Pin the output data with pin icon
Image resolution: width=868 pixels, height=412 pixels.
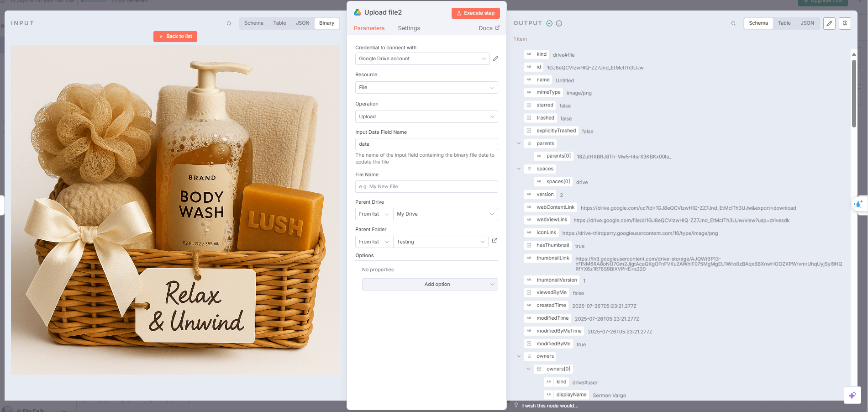pos(845,23)
